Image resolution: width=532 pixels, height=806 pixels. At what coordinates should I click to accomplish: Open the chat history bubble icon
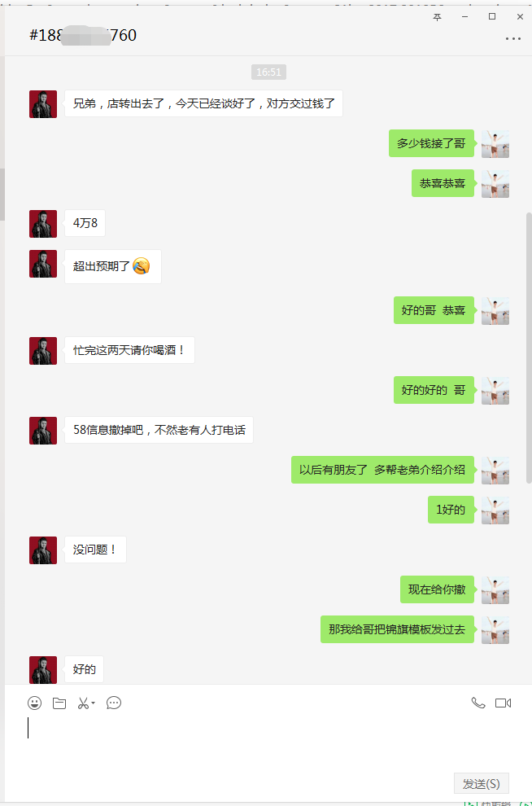click(114, 703)
